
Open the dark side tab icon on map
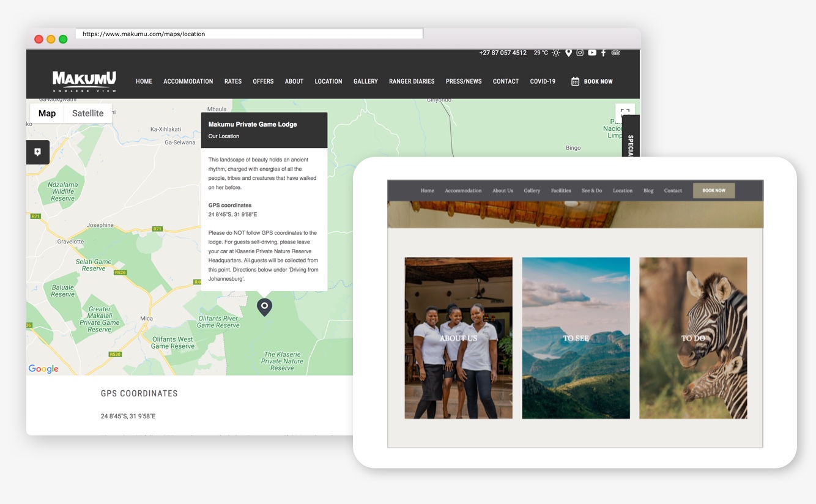(x=38, y=152)
